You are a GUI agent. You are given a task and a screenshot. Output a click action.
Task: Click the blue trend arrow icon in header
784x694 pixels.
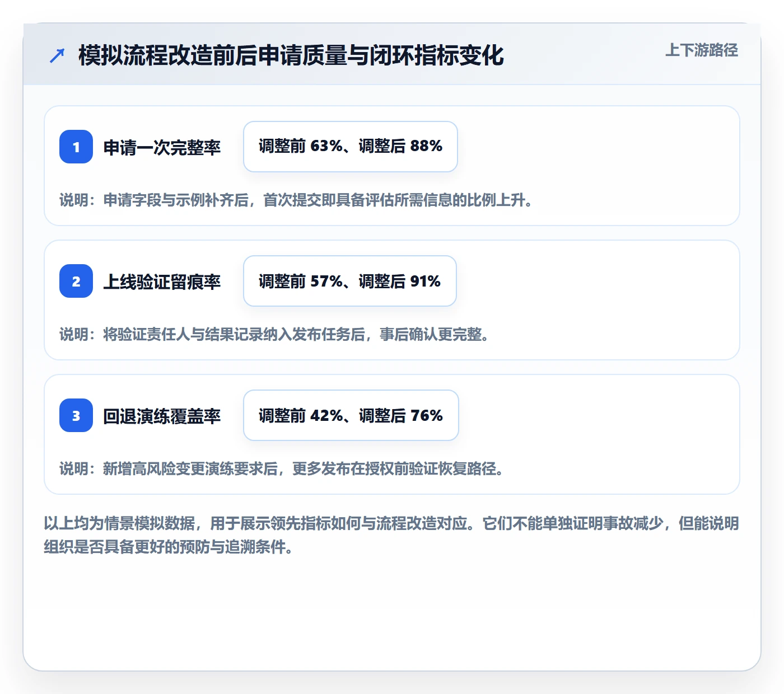click(57, 55)
